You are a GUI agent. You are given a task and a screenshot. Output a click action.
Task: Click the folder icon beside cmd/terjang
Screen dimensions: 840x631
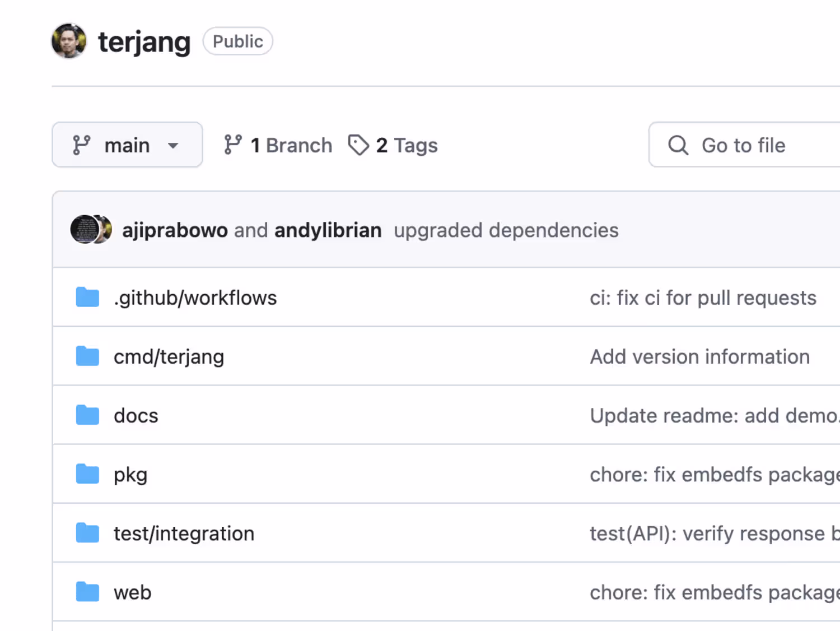pyautogui.click(x=87, y=356)
